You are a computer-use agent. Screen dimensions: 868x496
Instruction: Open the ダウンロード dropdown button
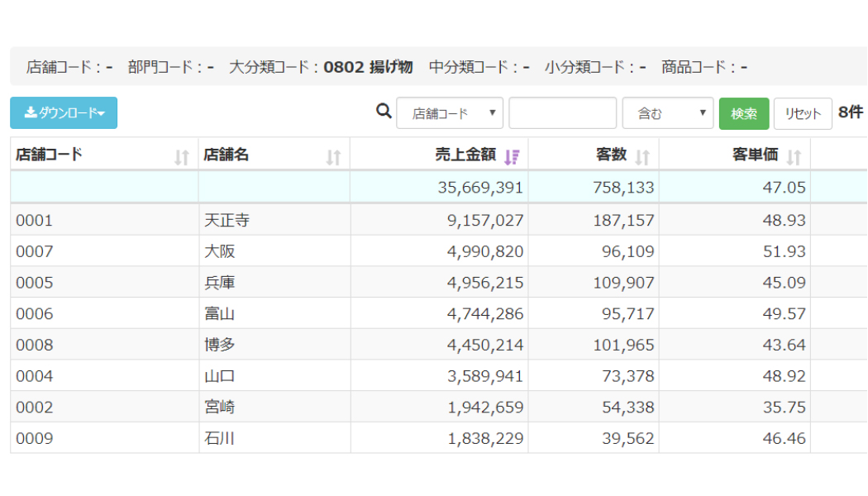(64, 113)
